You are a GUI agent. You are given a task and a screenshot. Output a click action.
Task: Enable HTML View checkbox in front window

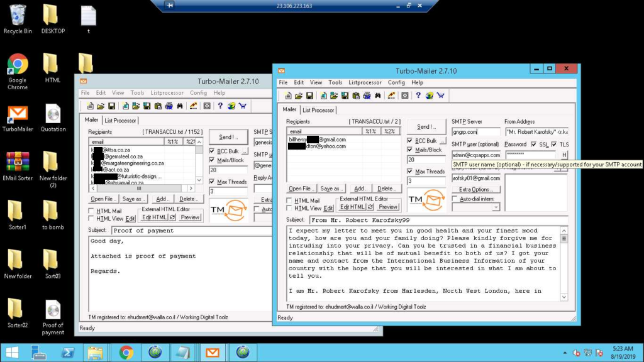pyautogui.click(x=289, y=208)
